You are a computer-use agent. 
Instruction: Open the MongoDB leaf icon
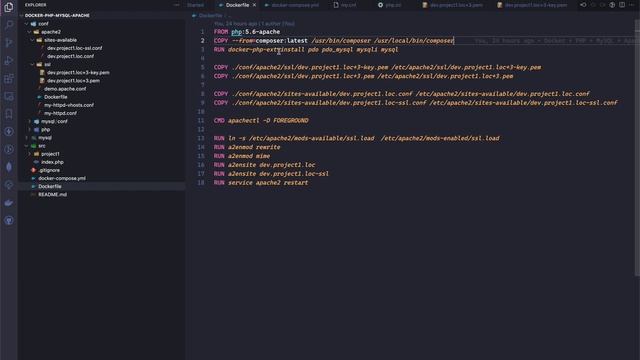pos(9,167)
